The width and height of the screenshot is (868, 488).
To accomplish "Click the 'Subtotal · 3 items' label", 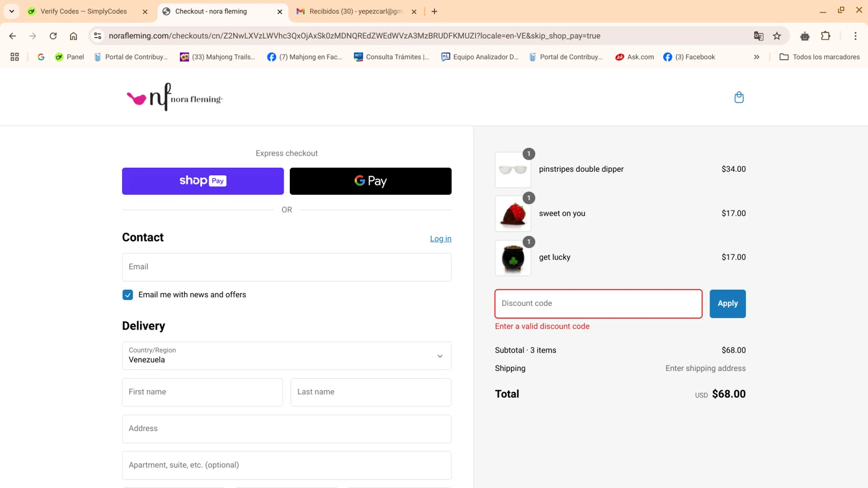I will (525, 350).
